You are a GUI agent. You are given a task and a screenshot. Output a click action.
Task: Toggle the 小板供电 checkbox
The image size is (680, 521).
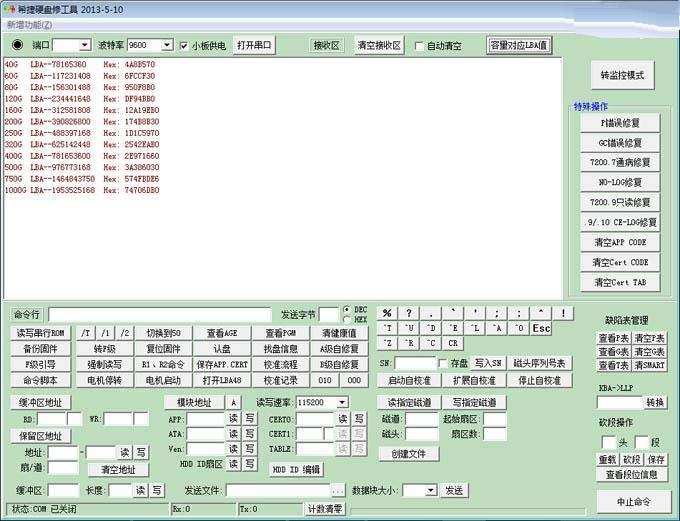[184, 46]
